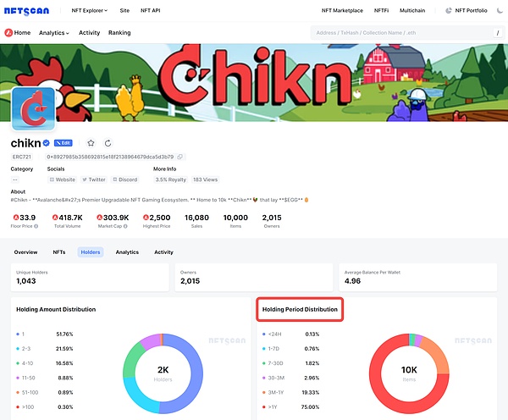Toggle the '>1Y' holding period legend item
Screen dimensions: 508x420
coord(276,406)
